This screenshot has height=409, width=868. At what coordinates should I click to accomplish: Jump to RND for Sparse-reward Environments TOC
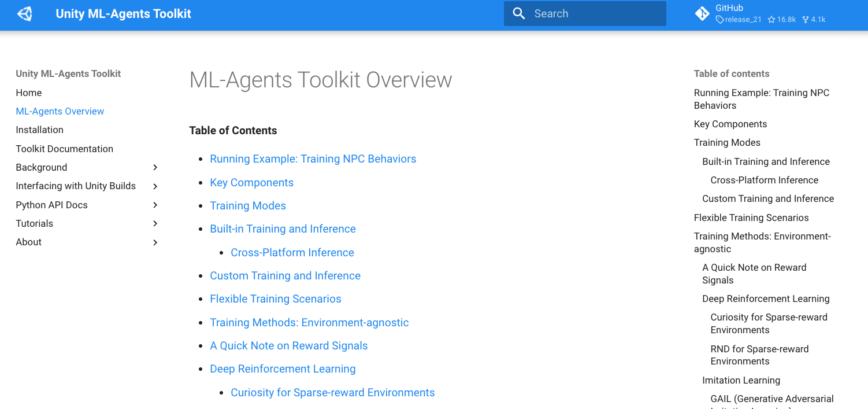pos(759,355)
